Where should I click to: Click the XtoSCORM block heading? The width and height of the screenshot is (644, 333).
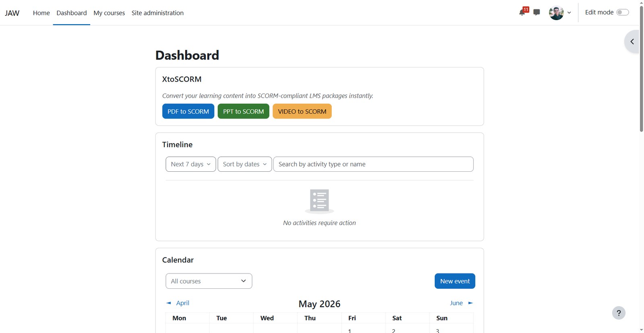click(182, 79)
